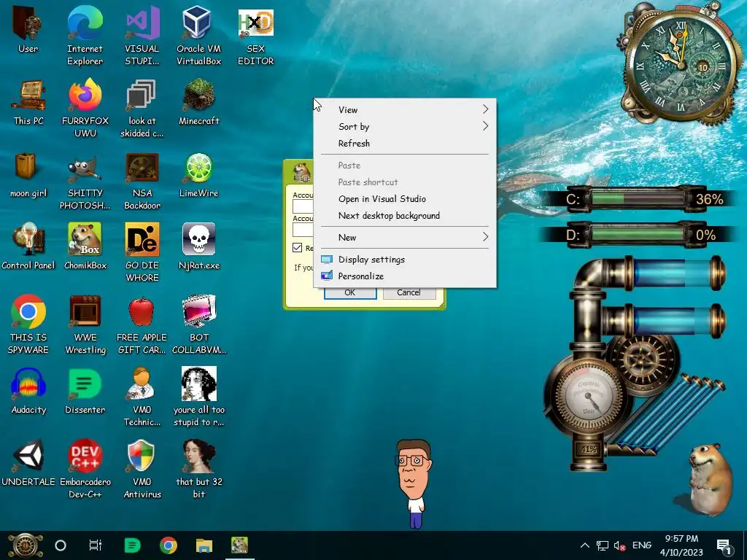The image size is (747, 560).
Task: Select the Oracle VM VirtualBox icon
Action: [198, 35]
